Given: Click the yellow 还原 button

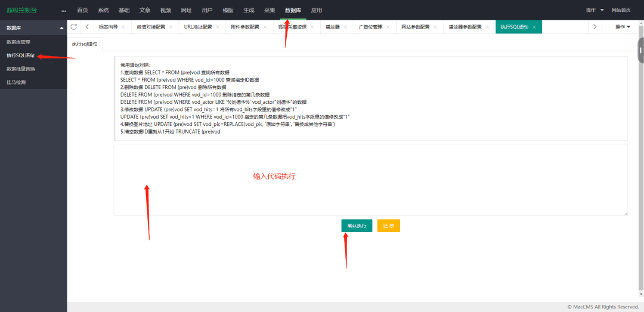Looking at the screenshot, I should (388, 225).
